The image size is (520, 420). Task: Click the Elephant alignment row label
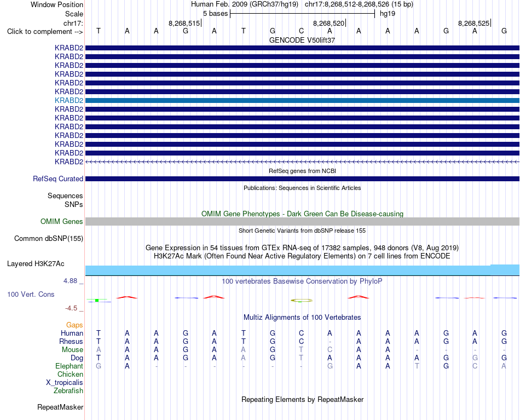tap(70, 366)
